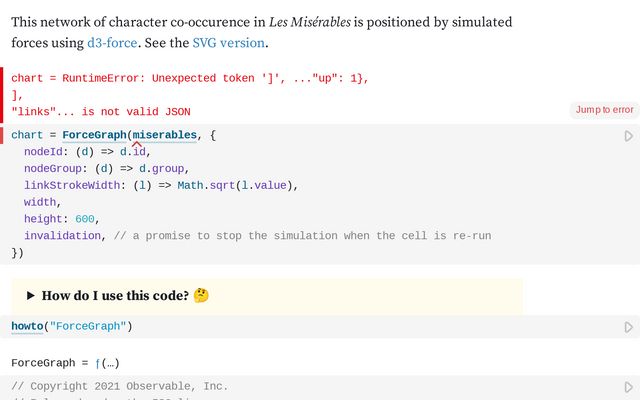The image size is (640, 400).
Task: Click the Copyright 2021 Observable comment line
Action: (120, 386)
